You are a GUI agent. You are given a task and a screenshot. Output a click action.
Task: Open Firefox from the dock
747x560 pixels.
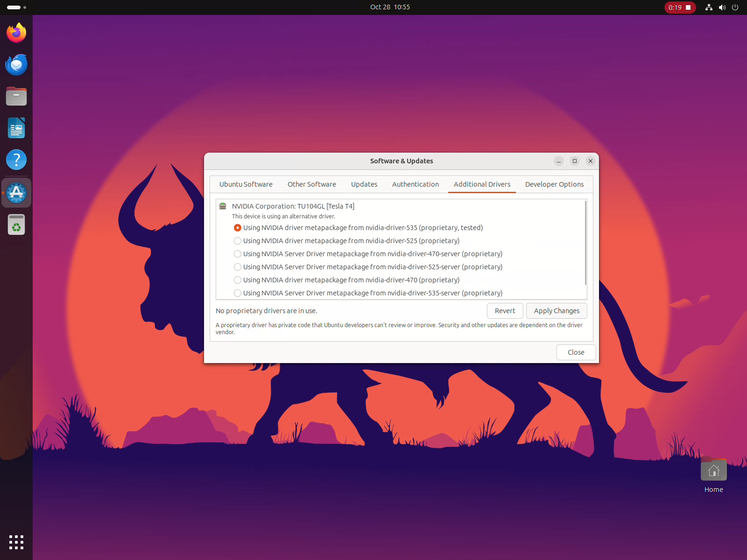click(x=16, y=33)
